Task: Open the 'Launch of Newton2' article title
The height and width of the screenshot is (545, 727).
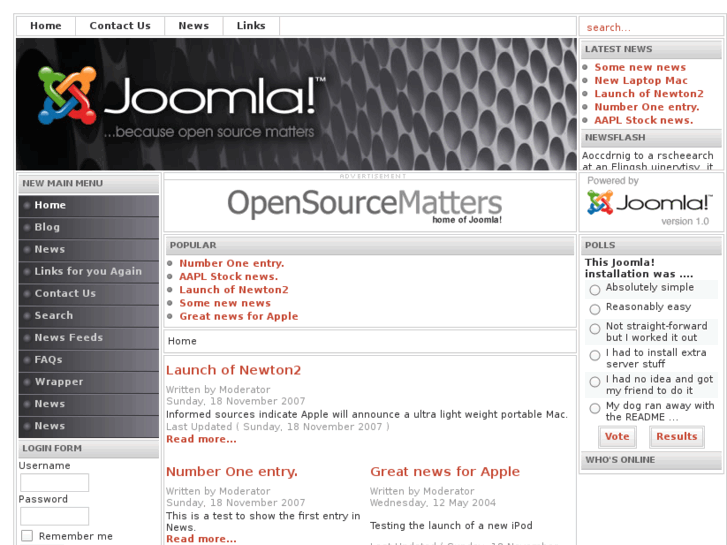Action: click(233, 370)
